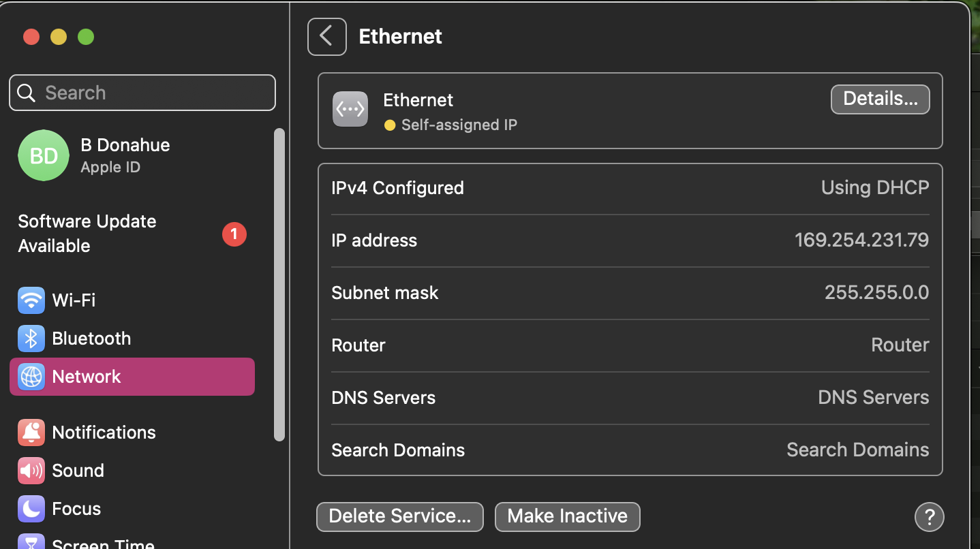Click the Ethernet adapter icon
This screenshot has width=980, height=549.
click(x=350, y=109)
